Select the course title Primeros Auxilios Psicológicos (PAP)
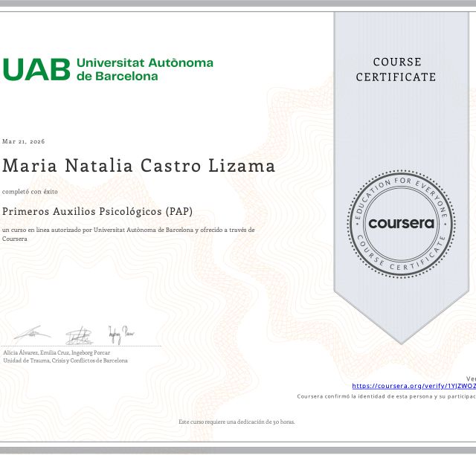Screen dimensions: 476x455 tap(97, 211)
